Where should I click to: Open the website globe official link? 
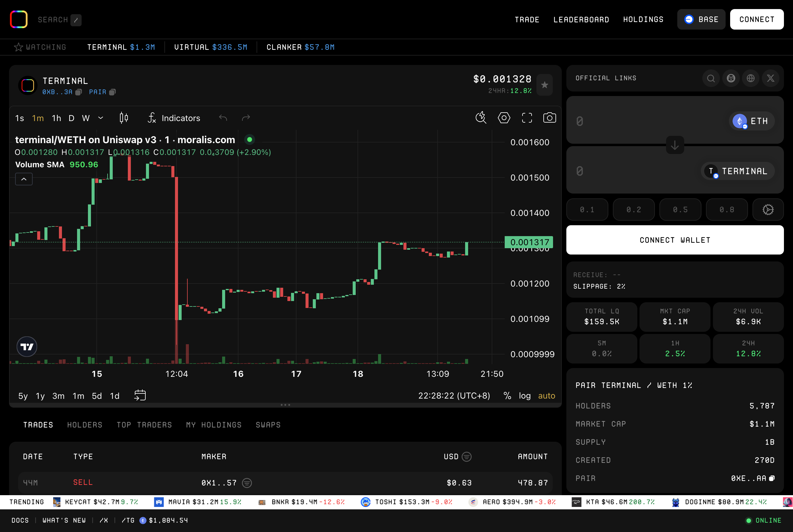tap(751, 79)
